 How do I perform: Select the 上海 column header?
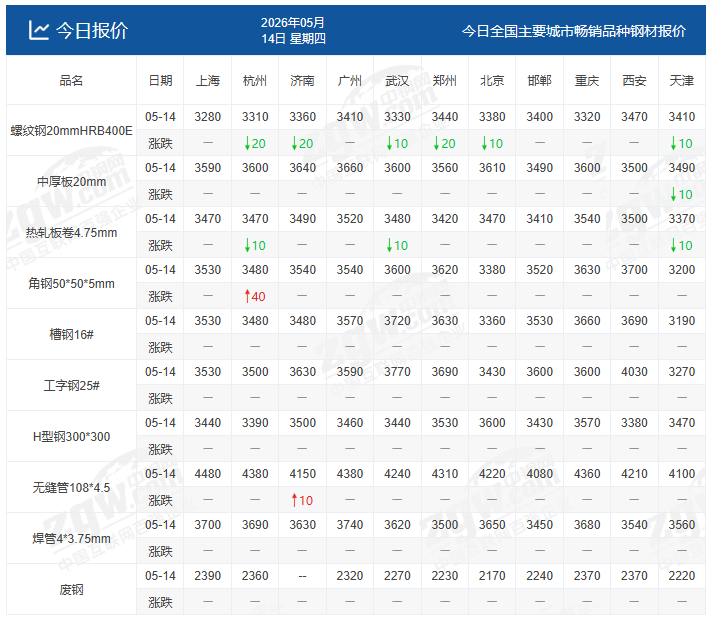[208, 81]
